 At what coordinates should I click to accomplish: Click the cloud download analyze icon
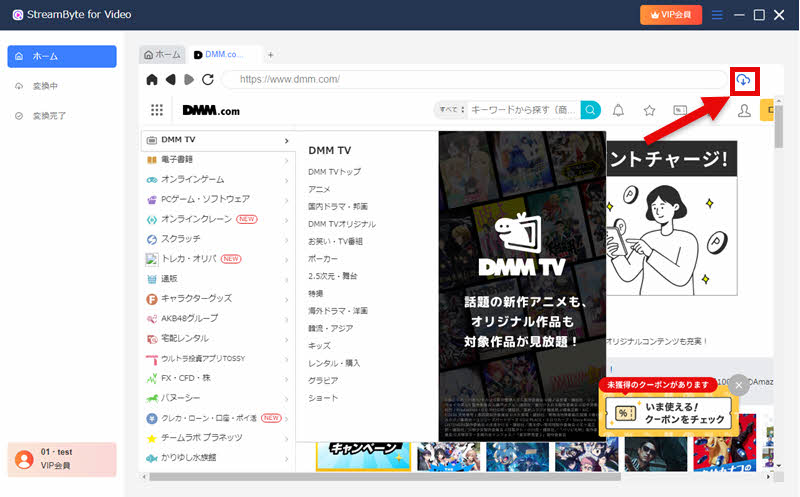click(x=744, y=80)
